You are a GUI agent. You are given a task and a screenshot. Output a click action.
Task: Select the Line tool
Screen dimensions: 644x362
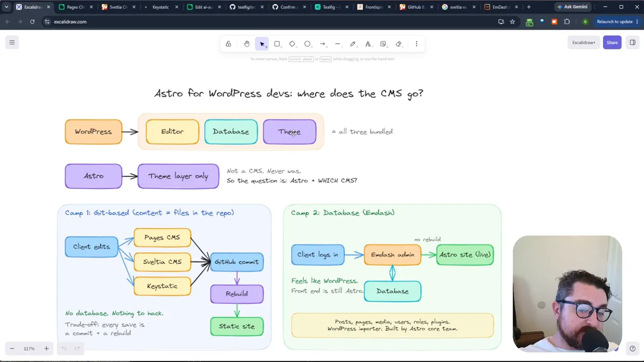338,44
